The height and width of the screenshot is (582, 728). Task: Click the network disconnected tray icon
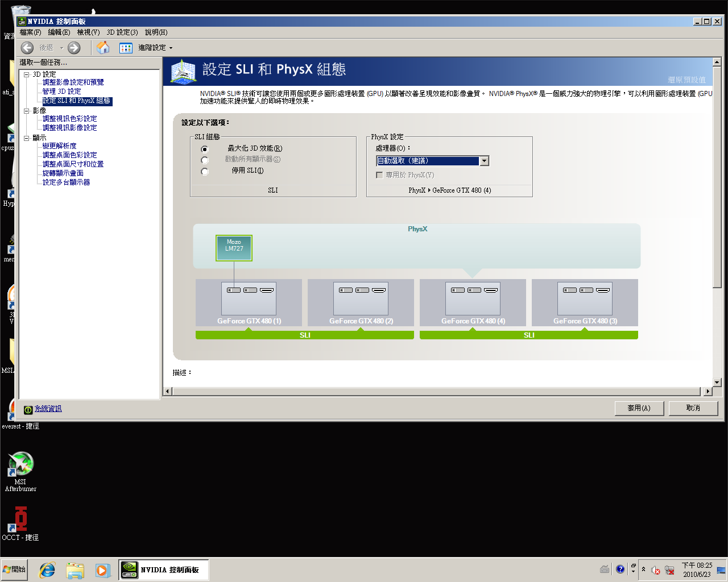pyautogui.click(x=669, y=570)
